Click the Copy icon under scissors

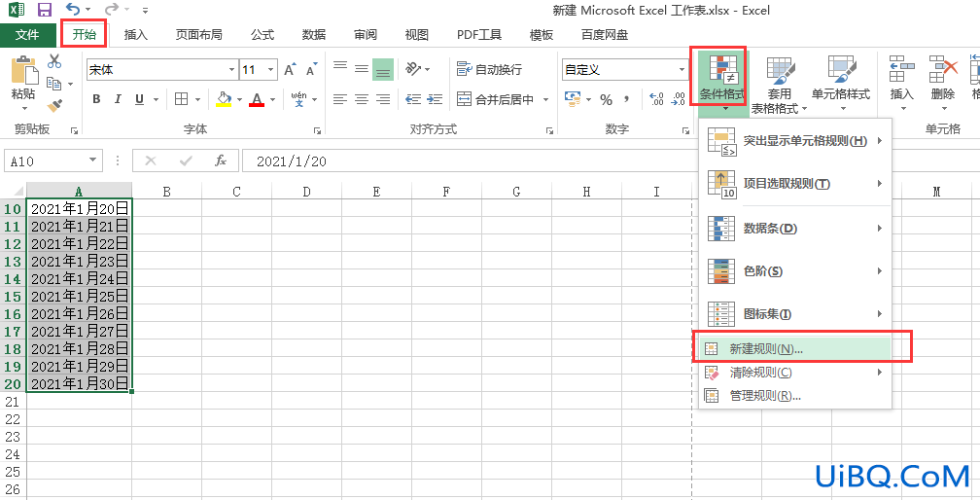[54, 83]
